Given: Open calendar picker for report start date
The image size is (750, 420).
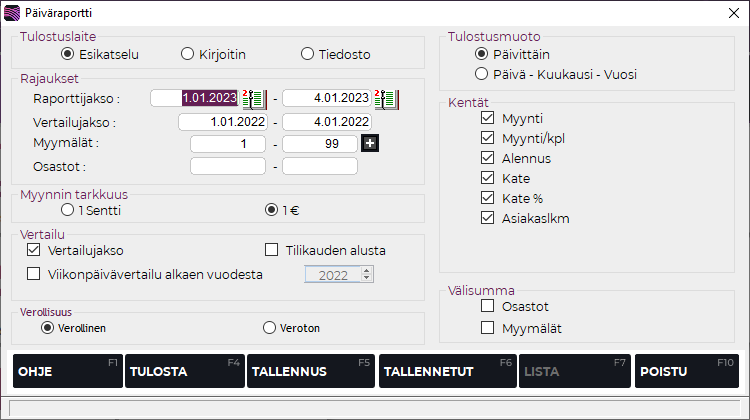Looking at the screenshot, I should tap(254, 98).
